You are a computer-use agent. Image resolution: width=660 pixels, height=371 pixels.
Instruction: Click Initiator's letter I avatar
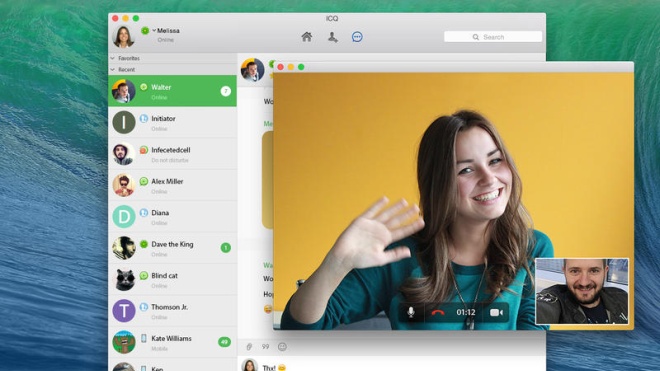click(x=124, y=122)
